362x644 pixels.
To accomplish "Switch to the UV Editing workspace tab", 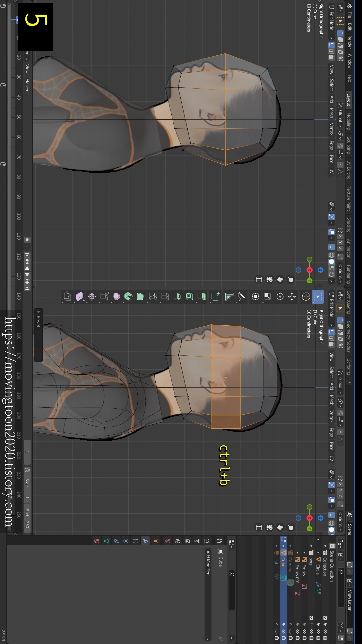I will click(x=349, y=170).
